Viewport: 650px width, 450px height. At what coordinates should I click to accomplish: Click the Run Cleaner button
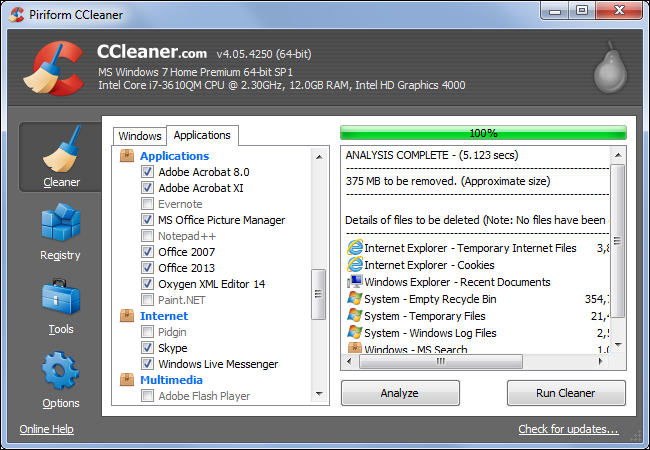(x=566, y=393)
